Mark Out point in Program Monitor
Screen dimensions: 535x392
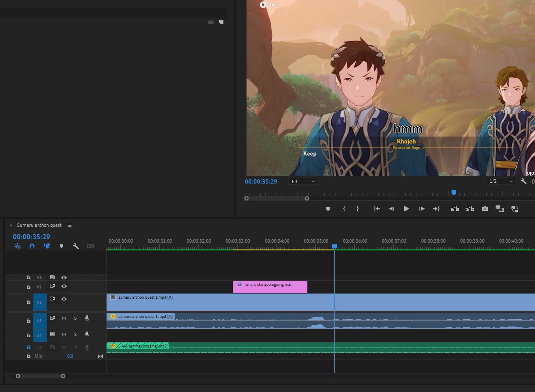pos(357,209)
